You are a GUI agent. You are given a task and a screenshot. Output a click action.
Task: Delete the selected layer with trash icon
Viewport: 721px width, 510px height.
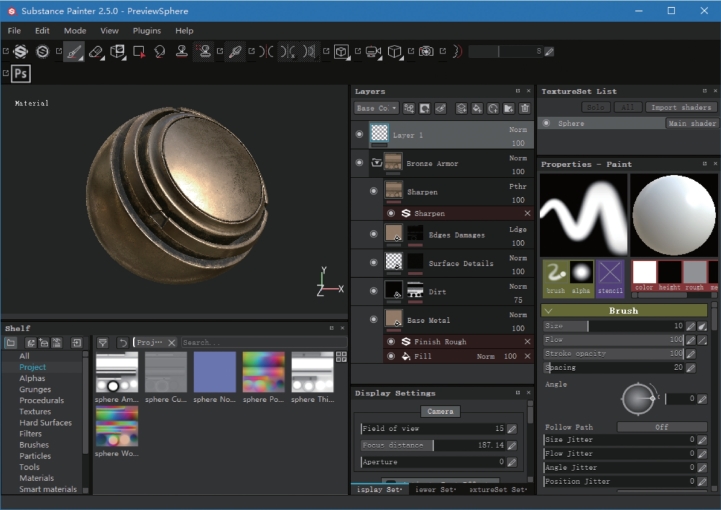coord(525,109)
